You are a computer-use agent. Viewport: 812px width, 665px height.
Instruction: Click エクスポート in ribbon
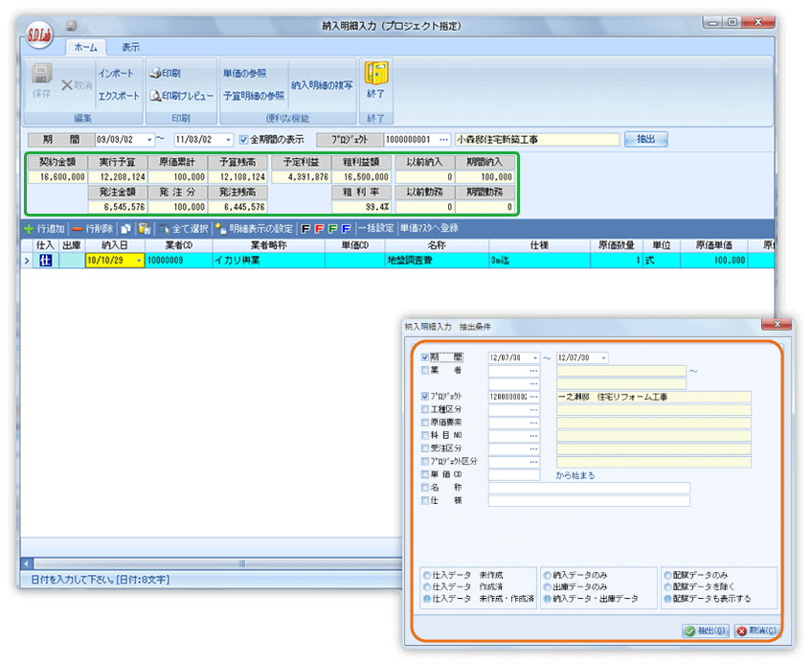[x=119, y=96]
